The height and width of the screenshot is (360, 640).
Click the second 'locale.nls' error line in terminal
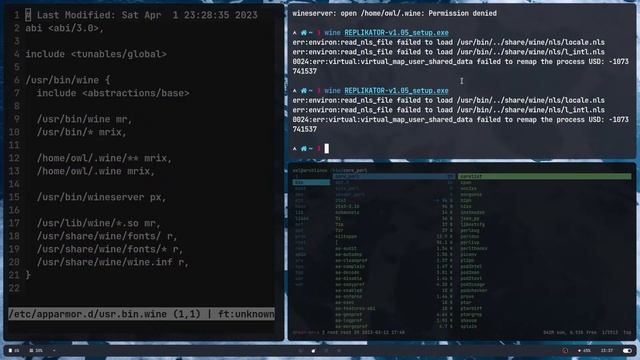449,100
